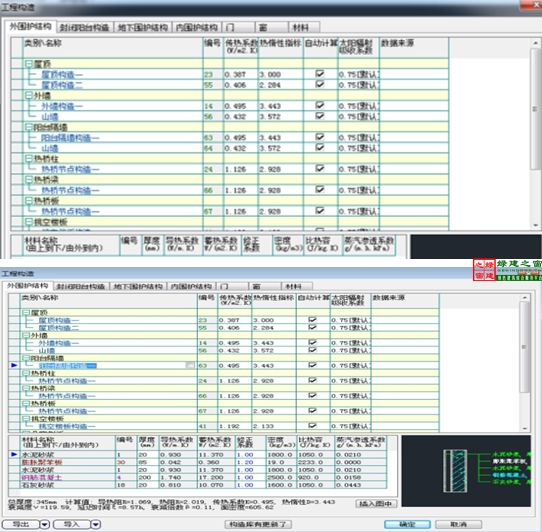Image resolution: width=542 pixels, height=532 pixels.
Task: Uncheck 自动计算 in the blue-arrow selected row
Action: tap(312, 365)
